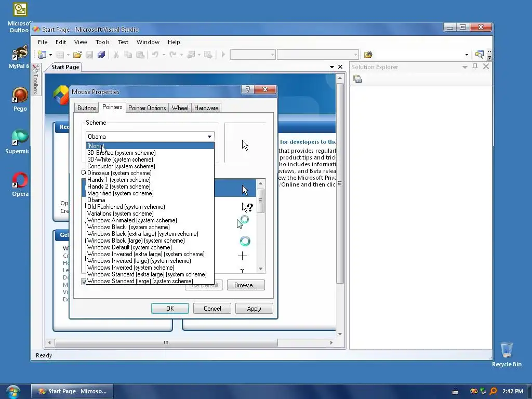Switch to the Buttons tab
532x399 pixels.
[x=87, y=108]
